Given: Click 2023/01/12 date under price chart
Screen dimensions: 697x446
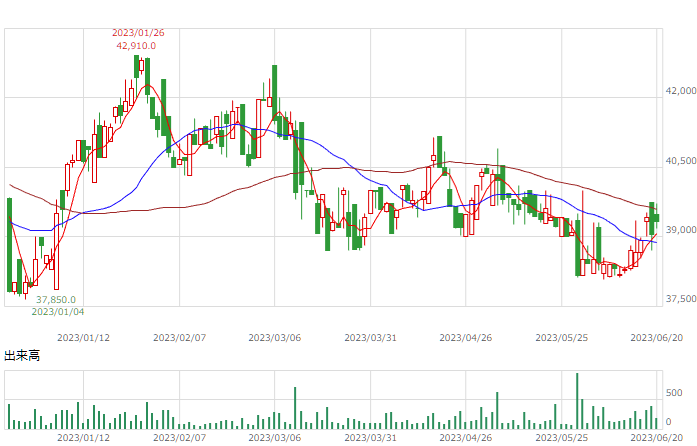Looking at the screenshot, I should 83,338.
